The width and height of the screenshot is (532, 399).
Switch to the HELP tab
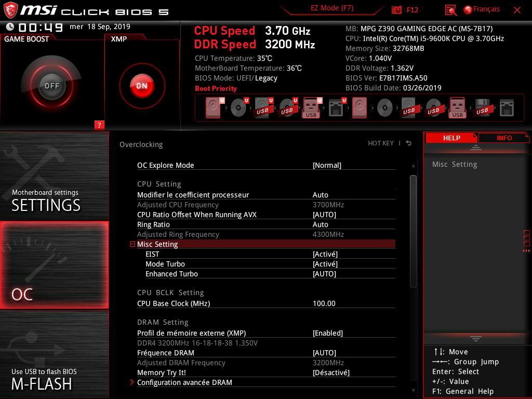(x=451, y=138)
